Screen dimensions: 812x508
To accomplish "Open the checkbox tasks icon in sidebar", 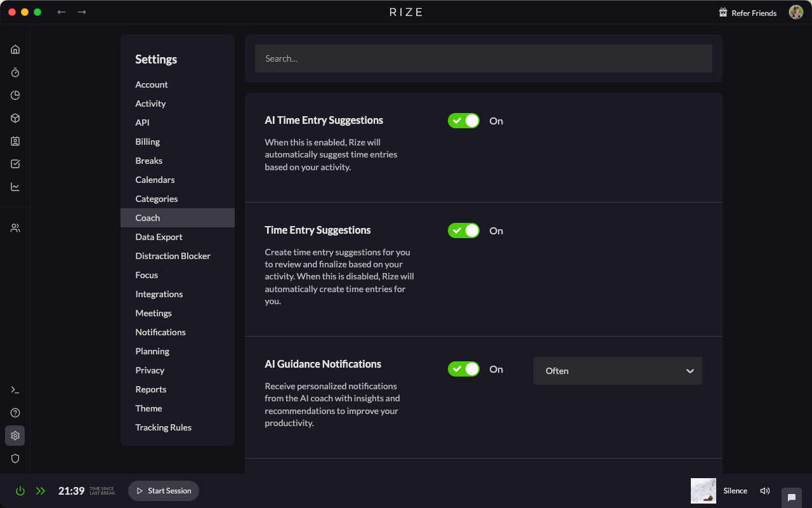I will coord(15,164).
